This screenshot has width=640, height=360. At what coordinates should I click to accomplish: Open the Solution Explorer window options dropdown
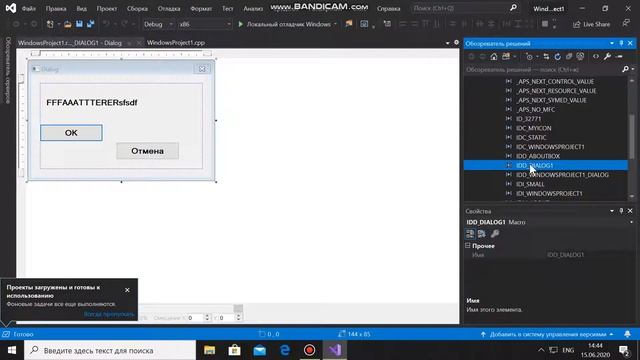(x=612, y=43)
